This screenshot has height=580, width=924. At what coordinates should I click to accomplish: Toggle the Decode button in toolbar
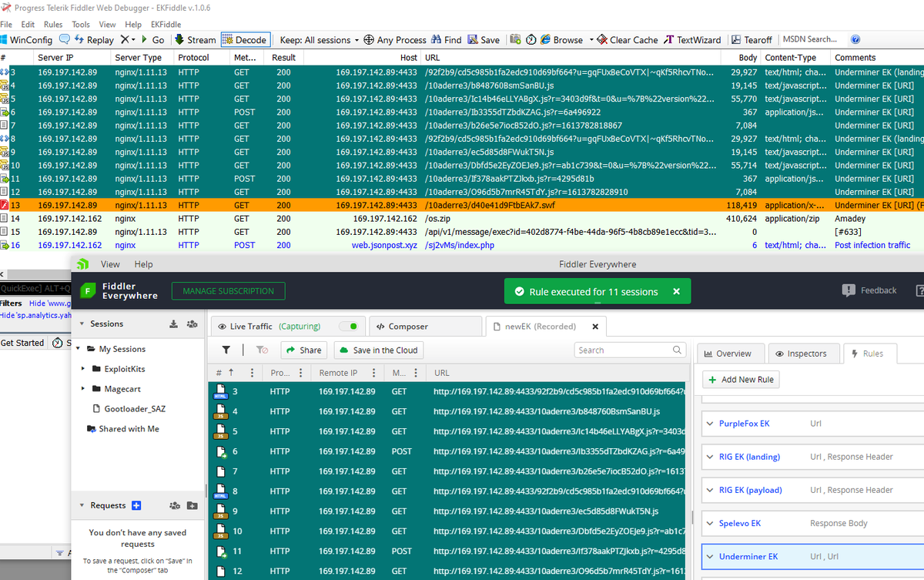tap(244, 39)
